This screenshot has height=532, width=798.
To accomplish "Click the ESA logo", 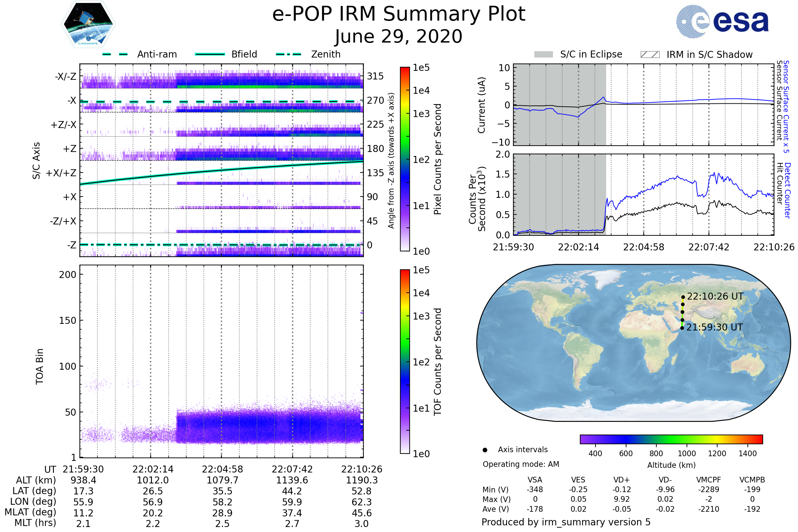I will (722, 21).
